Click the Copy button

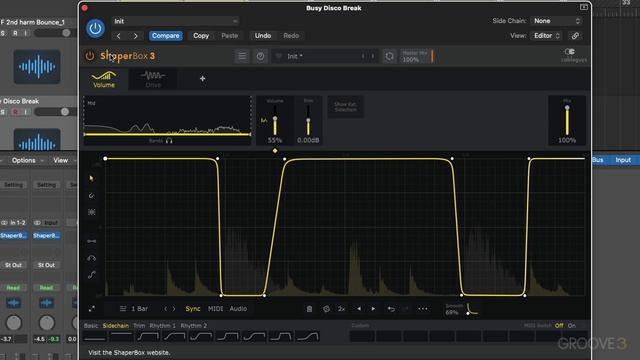click(x=201, y=36)
